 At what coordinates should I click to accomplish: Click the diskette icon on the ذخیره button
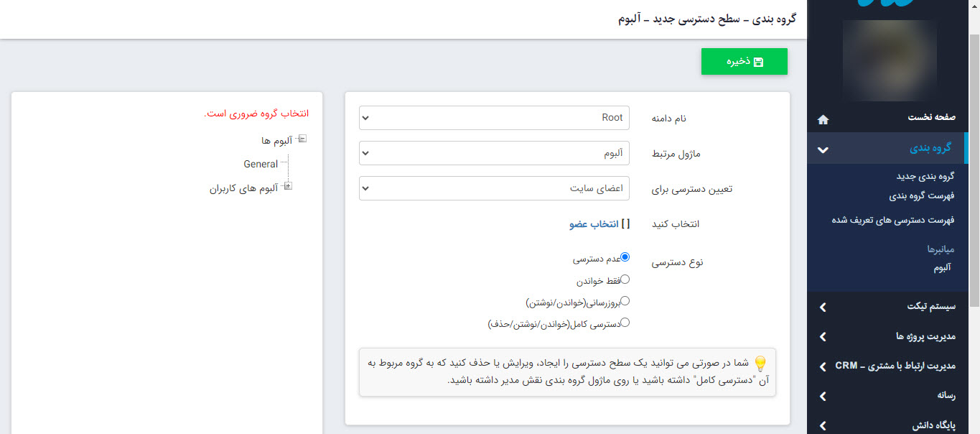[x=758, y=61]
